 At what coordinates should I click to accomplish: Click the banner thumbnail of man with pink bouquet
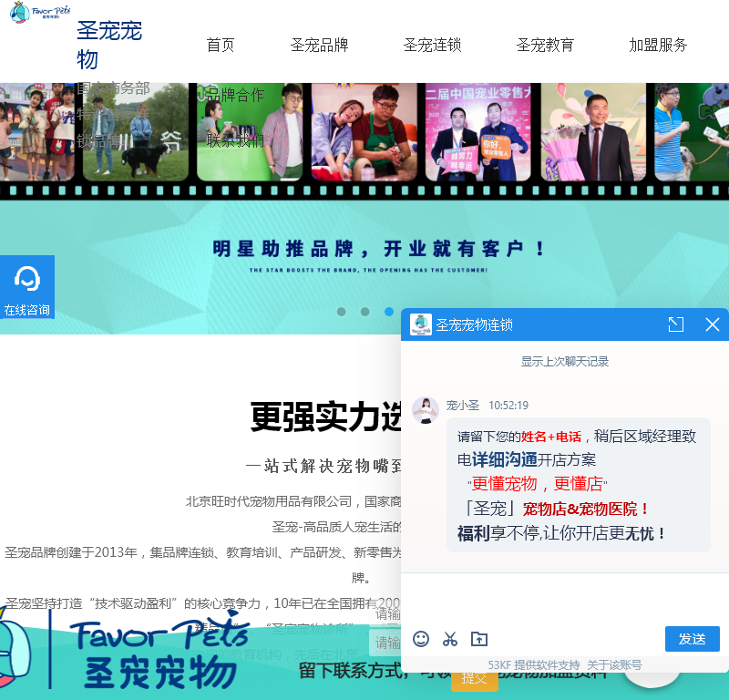(x=593, y=131)
